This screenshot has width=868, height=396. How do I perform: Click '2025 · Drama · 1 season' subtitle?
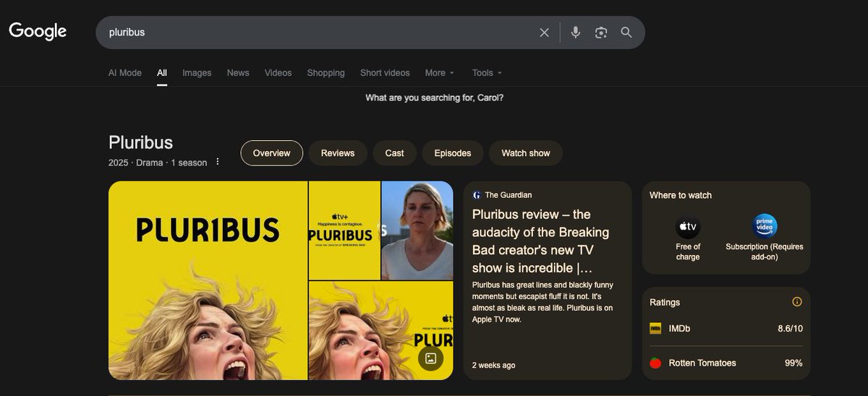pos(158,163)
